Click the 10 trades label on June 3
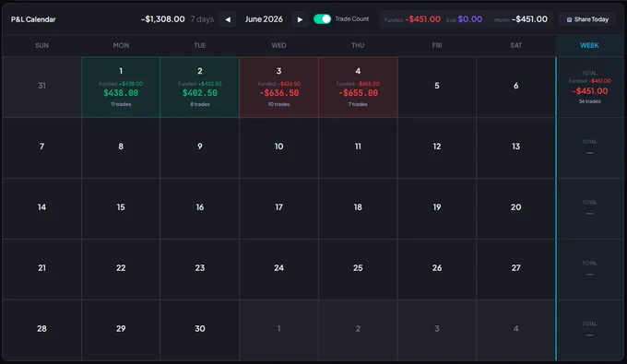The image size is (627, 364). coord(278,104)
